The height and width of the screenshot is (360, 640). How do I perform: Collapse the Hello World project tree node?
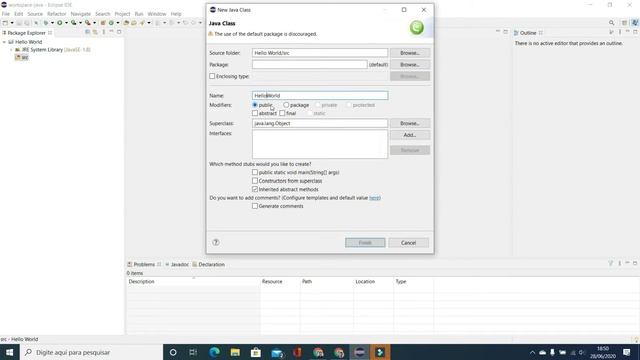4,42
